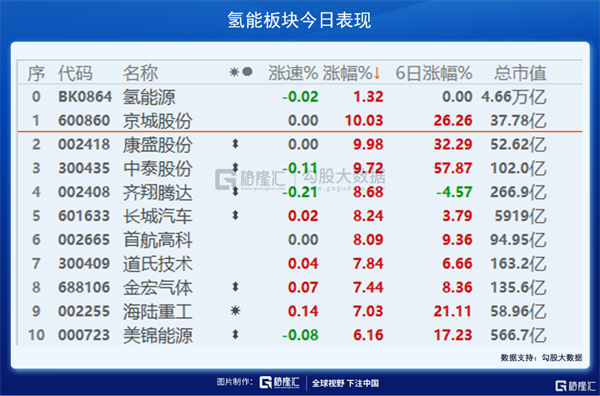
Task: Click the 勾股大数据 data source text
Action: tap(562, 358)
